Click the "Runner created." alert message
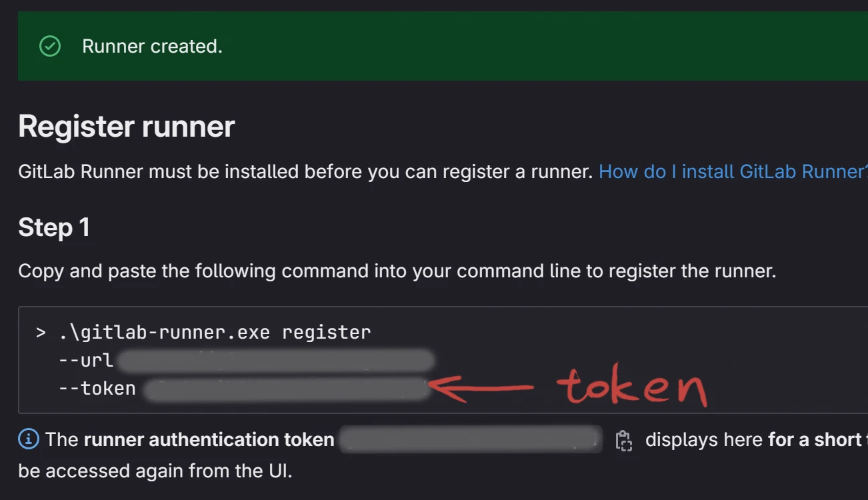The width and height of the screenshot is (868, 500). click(x=152, y=46)
